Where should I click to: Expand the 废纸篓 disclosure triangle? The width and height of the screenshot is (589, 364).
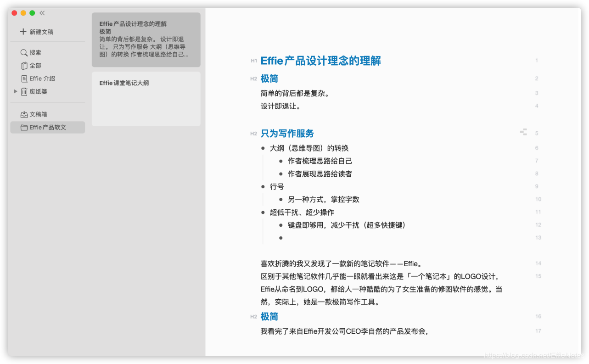click(x=16, y=91)
